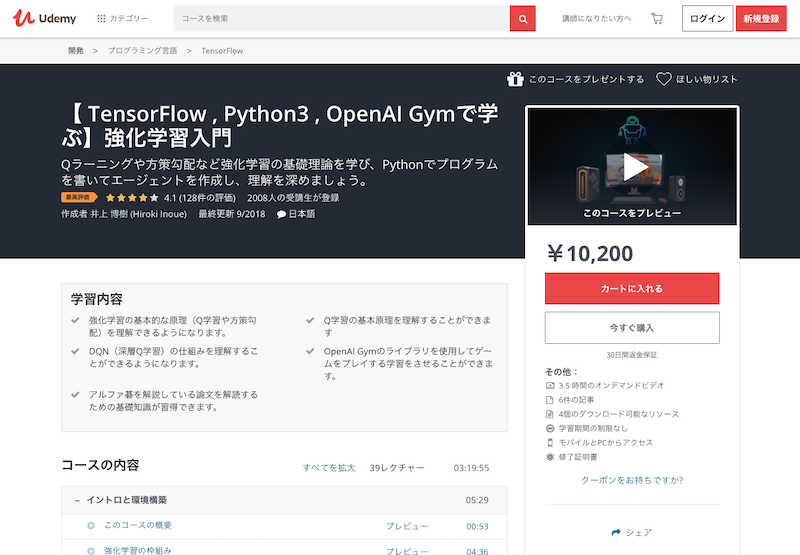This screenshot has height=555, width=800.
Task: Click the checkmark beside OpenAI Gymのライブラリ item
Action: click(310, 351)
